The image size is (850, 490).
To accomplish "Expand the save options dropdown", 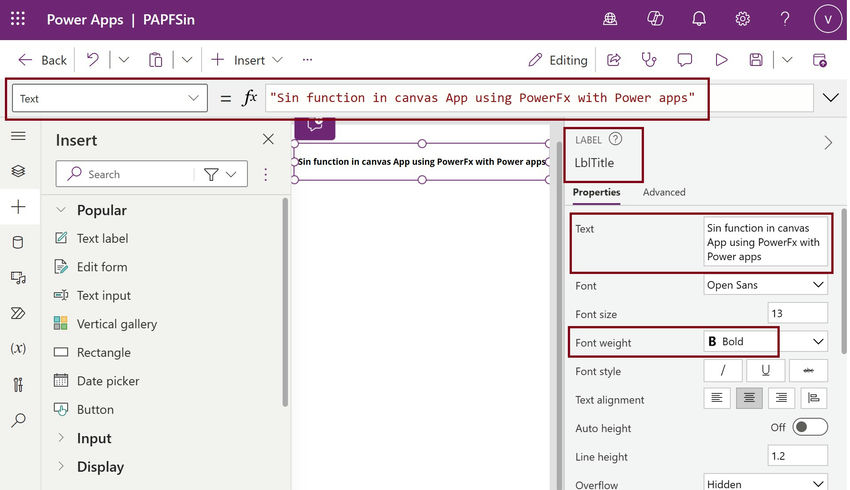I will click(x=787, y=60).
